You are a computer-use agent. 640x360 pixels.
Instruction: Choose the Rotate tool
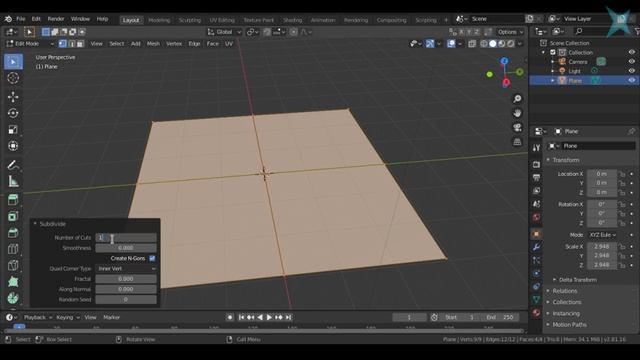13,113
